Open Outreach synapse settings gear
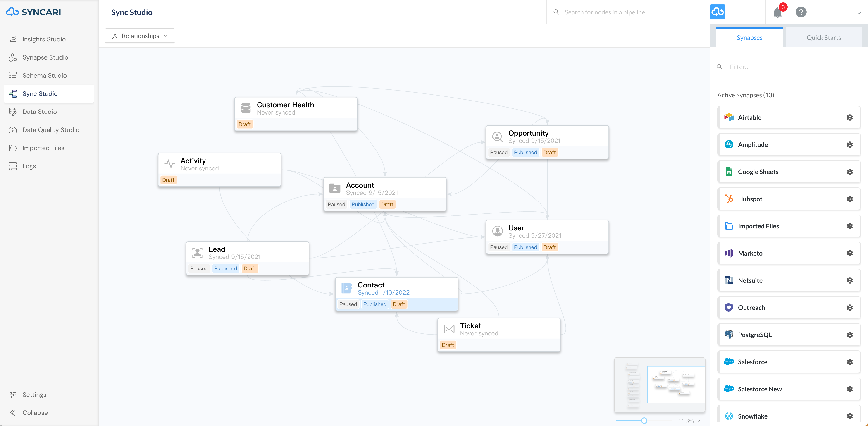 pos(850,308)
